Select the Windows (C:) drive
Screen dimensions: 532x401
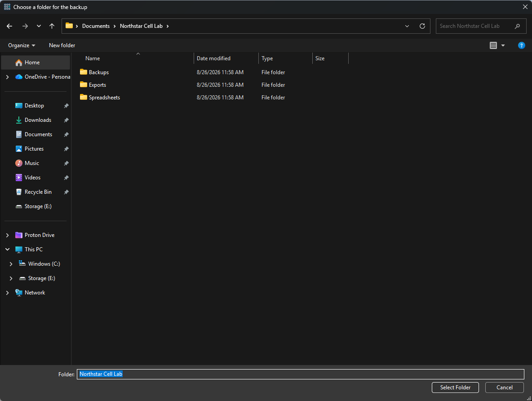(x=40, y=264)
